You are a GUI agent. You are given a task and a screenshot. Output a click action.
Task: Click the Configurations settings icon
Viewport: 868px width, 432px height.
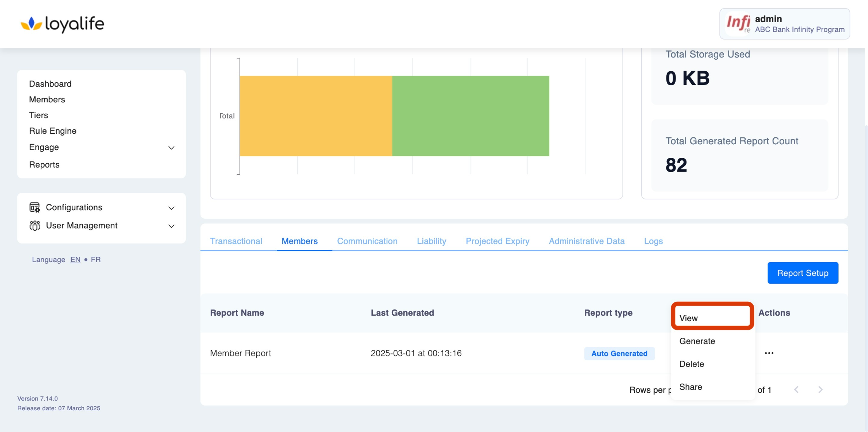click(x=35, y=207)
